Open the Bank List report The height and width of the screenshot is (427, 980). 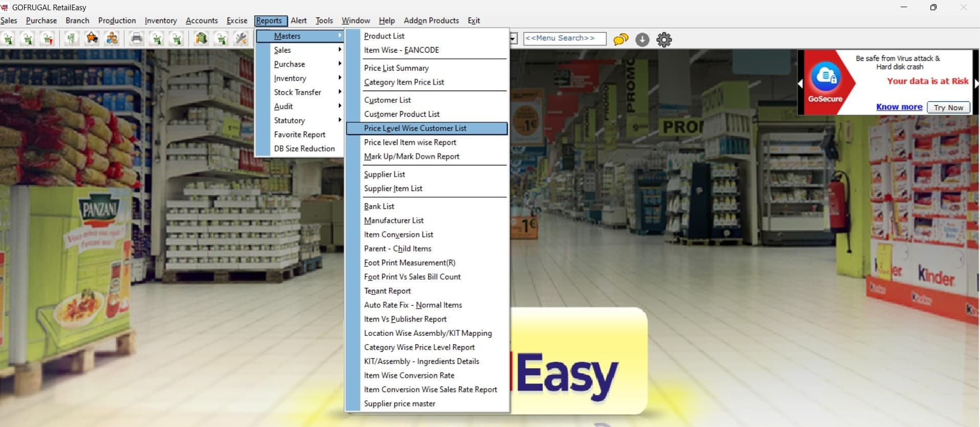427,206
